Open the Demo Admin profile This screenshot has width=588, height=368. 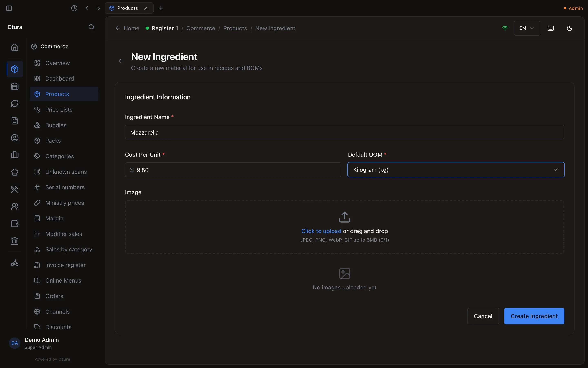34,343
